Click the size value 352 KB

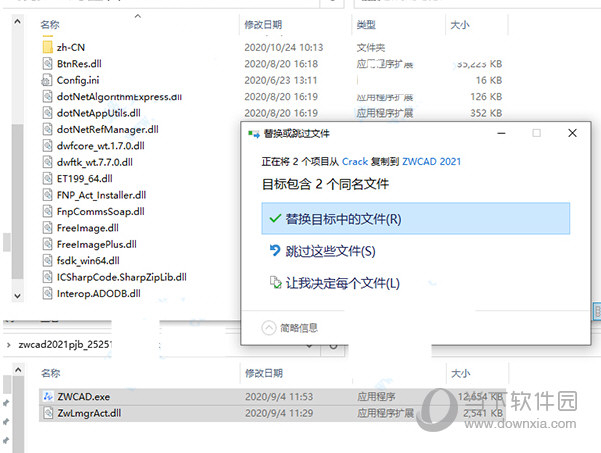[486, 113]
